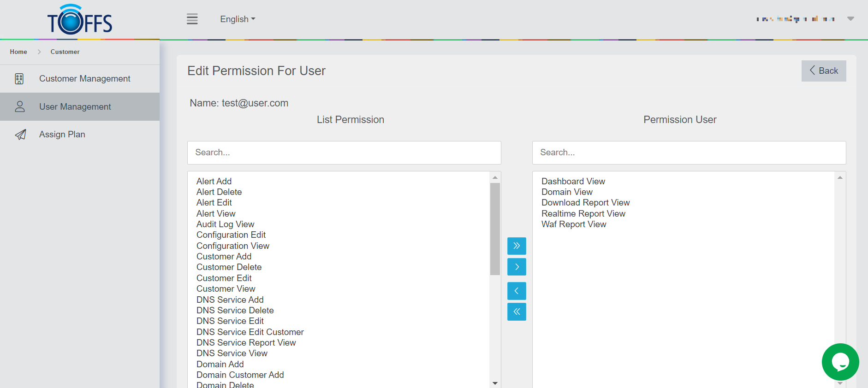Image resolution: width=868 pixels, height=388 pixels.
Task: Expand the user account dropdown arrow
Action: 850,19
